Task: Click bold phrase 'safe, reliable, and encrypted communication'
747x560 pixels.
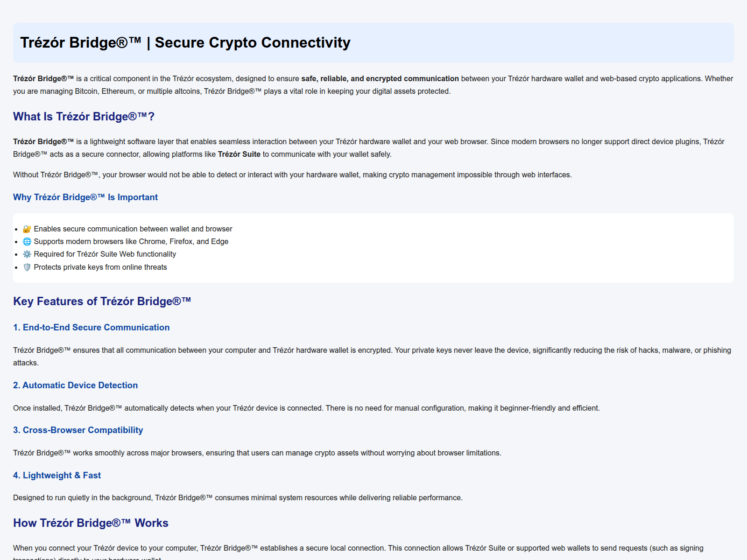Action: tap(380, 79)
